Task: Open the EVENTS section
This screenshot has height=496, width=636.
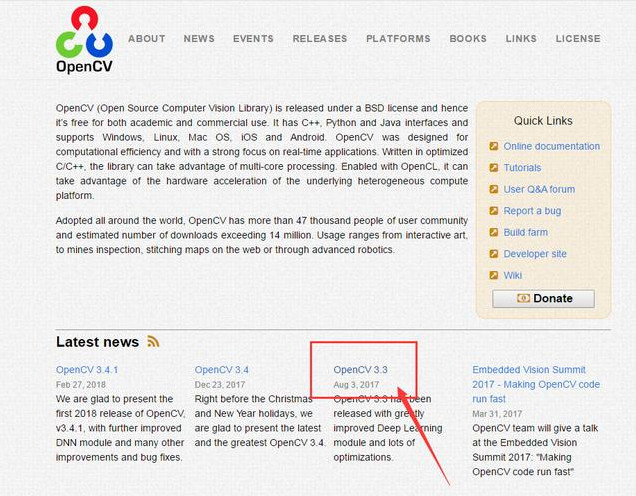Action: coord(253,39)
